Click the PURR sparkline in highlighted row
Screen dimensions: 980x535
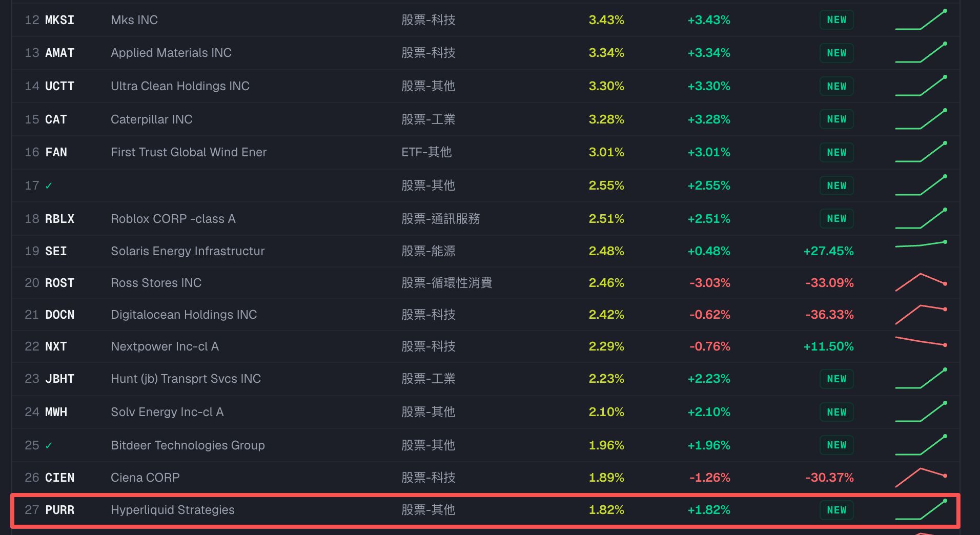point(921,510)
